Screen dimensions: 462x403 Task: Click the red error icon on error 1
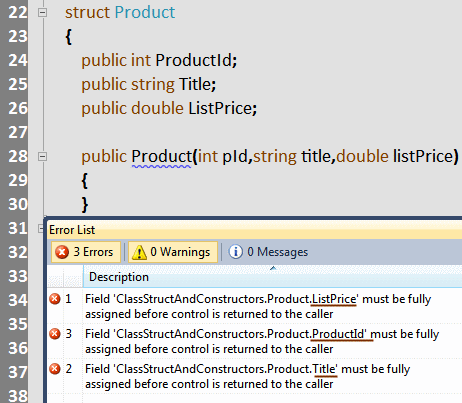point(55,299)
